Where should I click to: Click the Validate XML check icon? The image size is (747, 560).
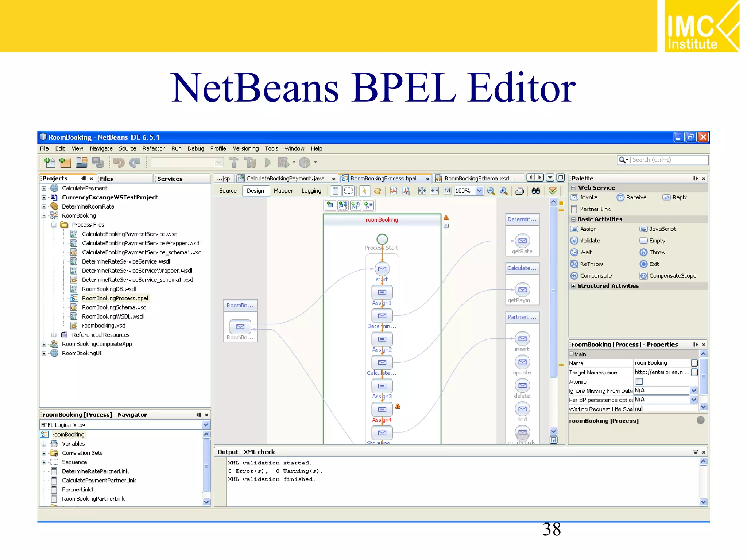(x=552, y=190)
